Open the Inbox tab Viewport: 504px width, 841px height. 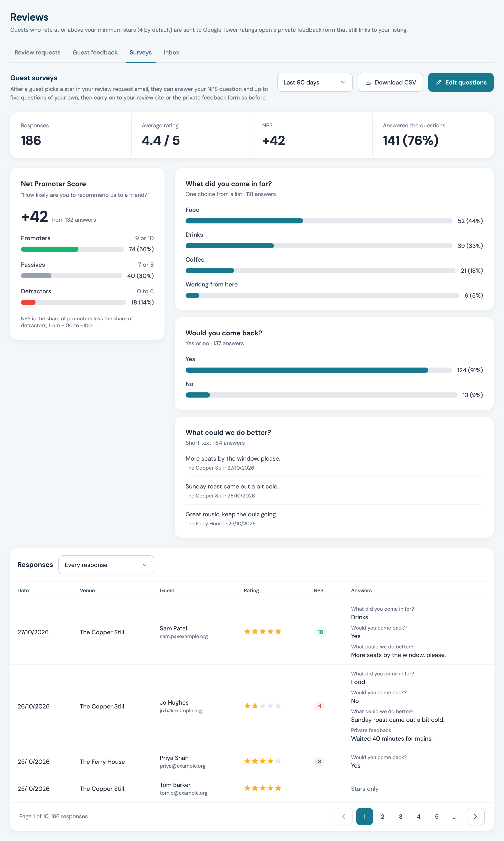[171, 52]
